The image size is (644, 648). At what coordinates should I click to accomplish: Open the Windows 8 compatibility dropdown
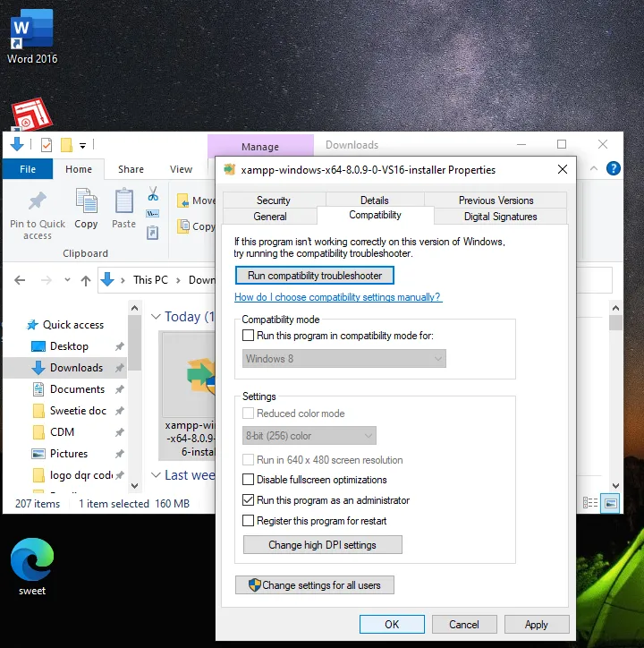tap(344, 359)
